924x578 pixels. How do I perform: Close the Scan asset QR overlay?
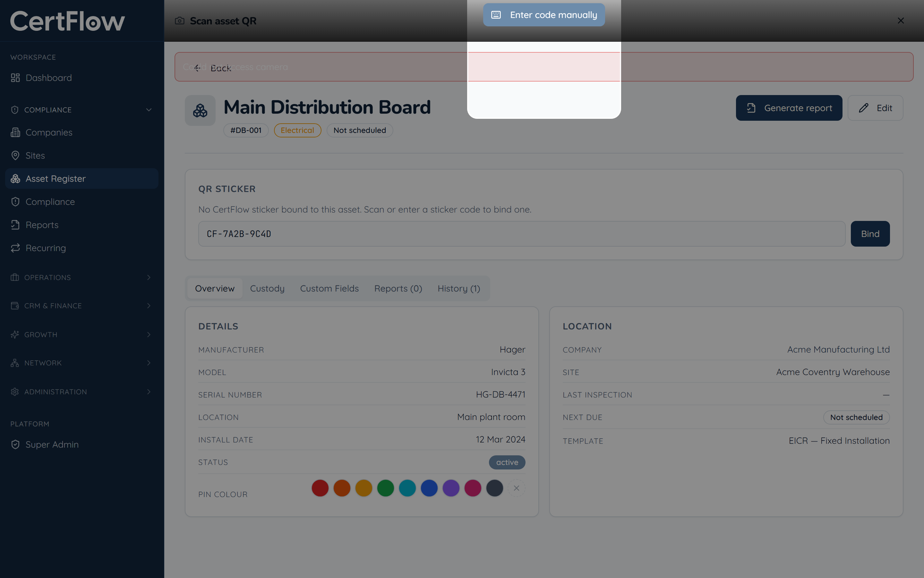coord(901,21)
